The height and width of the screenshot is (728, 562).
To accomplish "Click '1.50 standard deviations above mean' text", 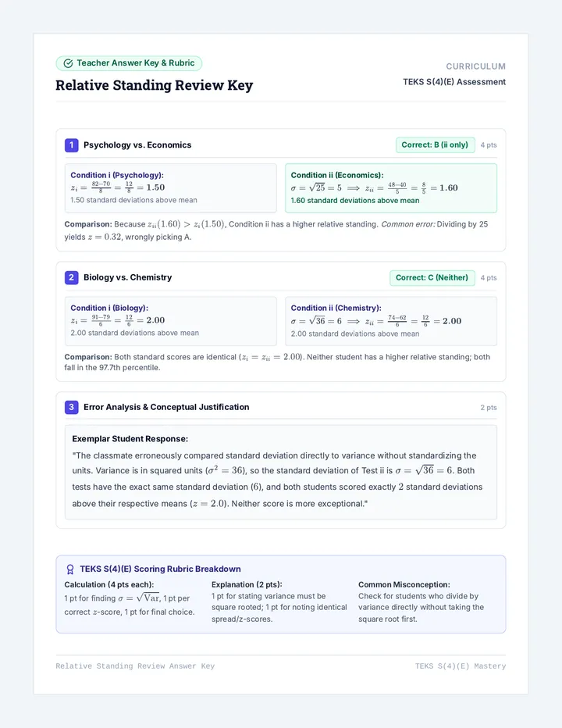I will coord(133,200).
